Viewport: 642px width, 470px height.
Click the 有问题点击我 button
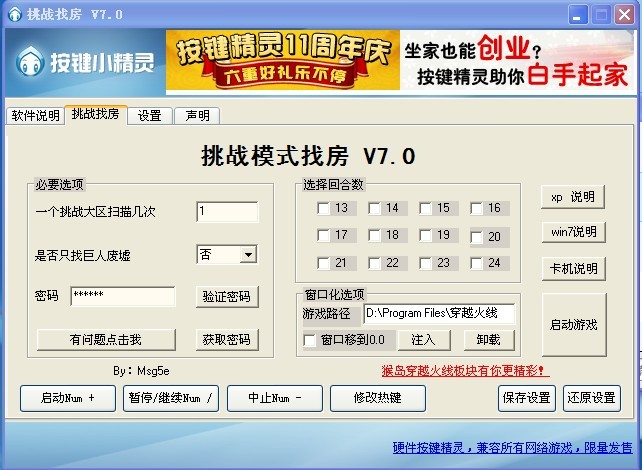pyautogui.click(x=106, y=339)
